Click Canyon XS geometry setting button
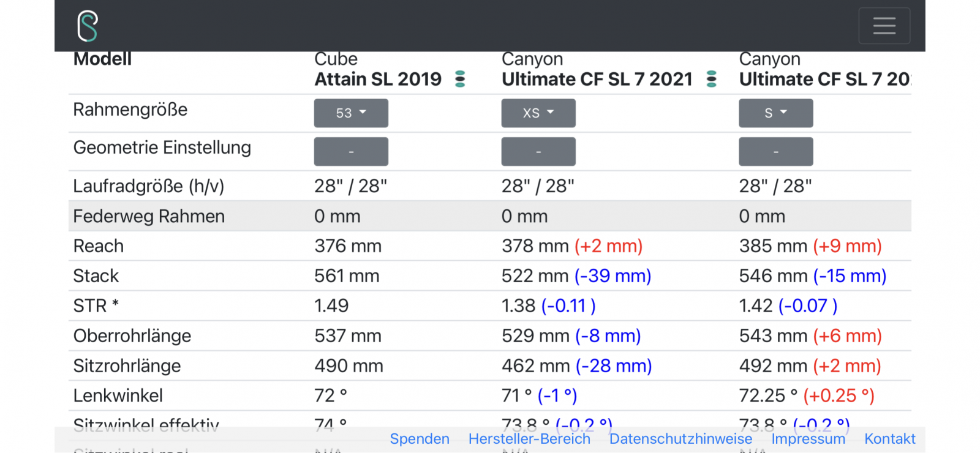The height and width of the screenshot is (453, 980). 538,151
